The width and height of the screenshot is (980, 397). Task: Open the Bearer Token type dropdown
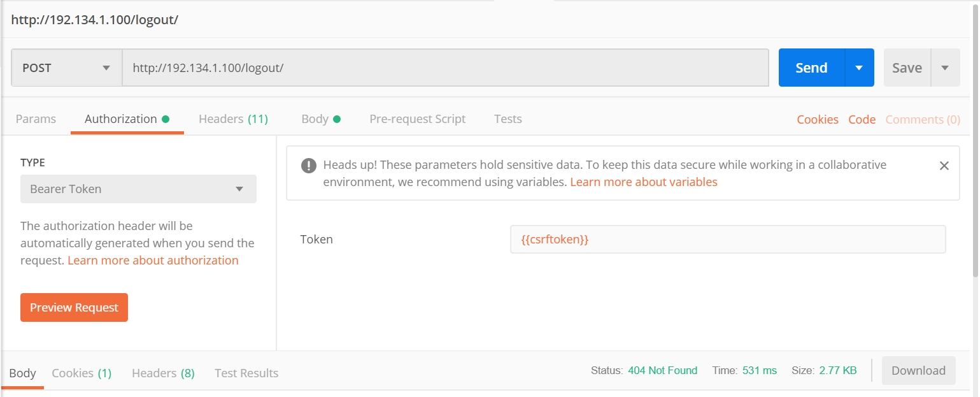coord(138,189)
